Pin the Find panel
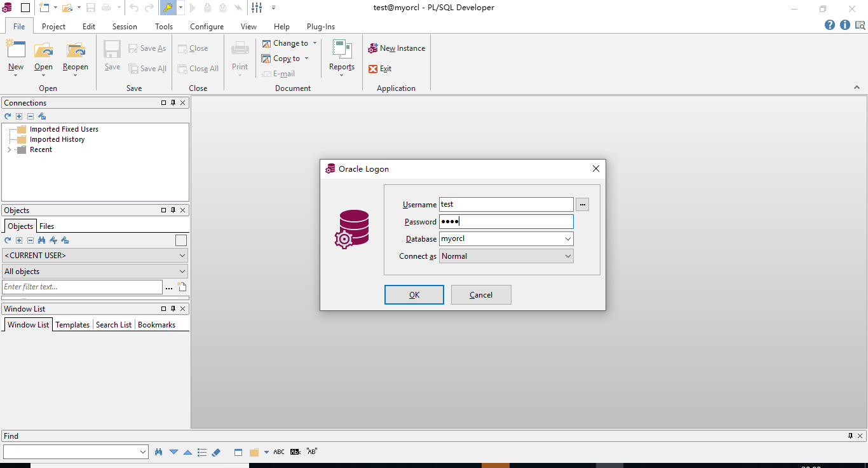868x468 pixels. [x=851, y=436]
